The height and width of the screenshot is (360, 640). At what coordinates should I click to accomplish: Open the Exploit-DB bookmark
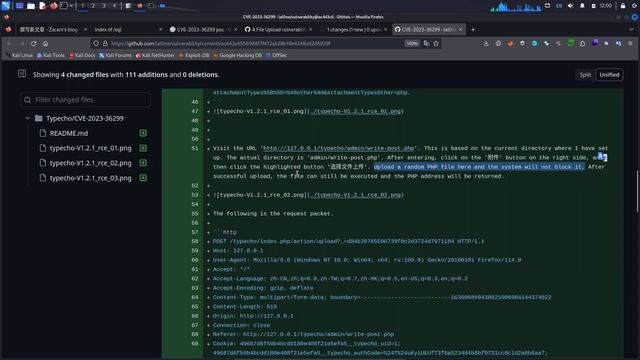194,55
